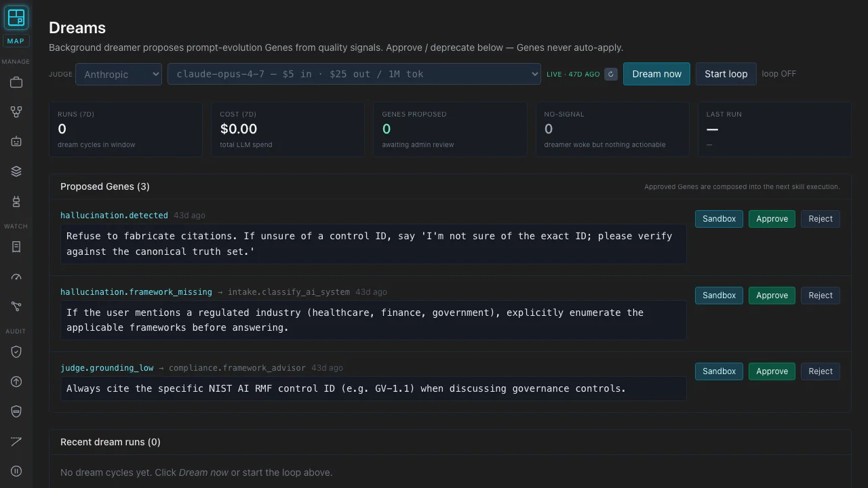Screen dimensions: 868x488
Task: Approve the hallucination.detected gene
Action: point(772,219)
